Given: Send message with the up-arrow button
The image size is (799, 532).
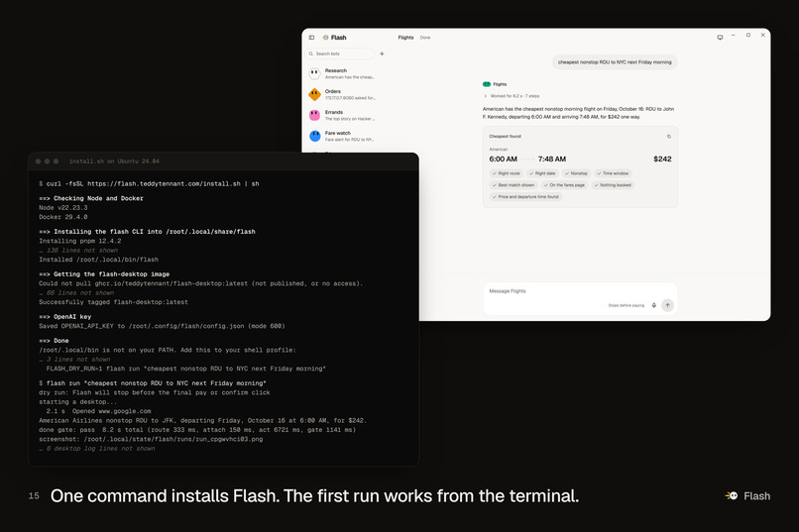Looking at the screenshot, I should pos(667,305).
